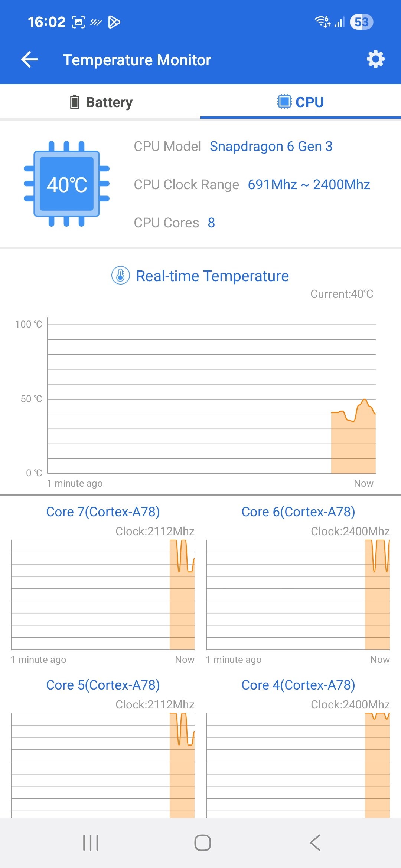Tap the battery level indicator in status bar
This screenshot has height=868, width=401.
click(x=361, y=22)
